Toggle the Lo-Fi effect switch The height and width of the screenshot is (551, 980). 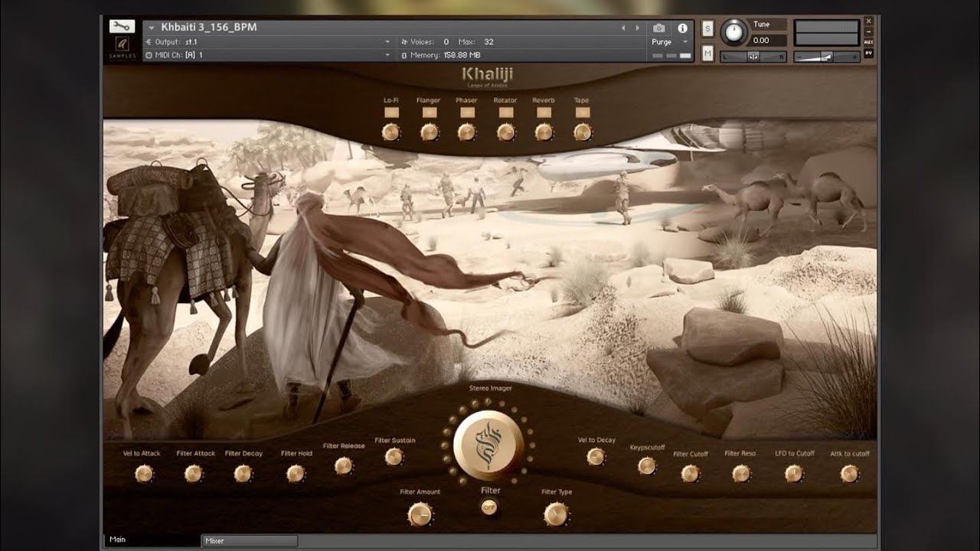coord(391,112)
